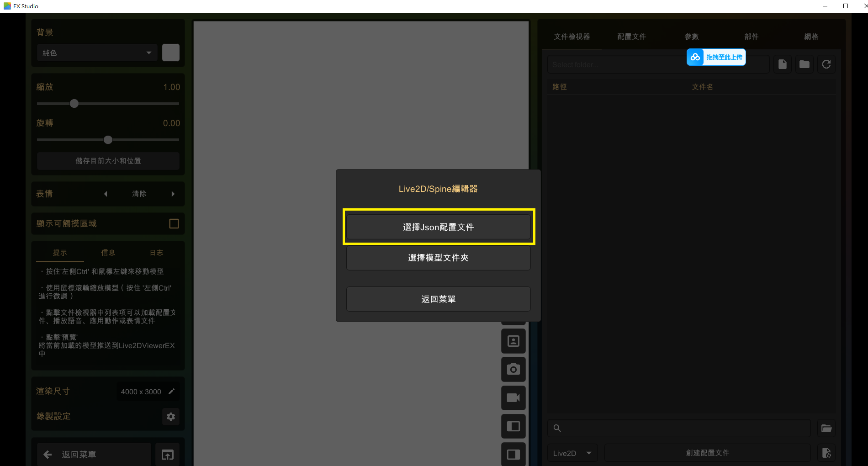Click the portrait model icon

click(513, 341)
